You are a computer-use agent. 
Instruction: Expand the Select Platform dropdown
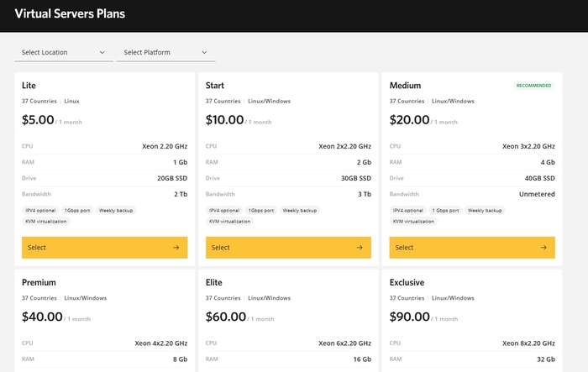click(165, 53)
